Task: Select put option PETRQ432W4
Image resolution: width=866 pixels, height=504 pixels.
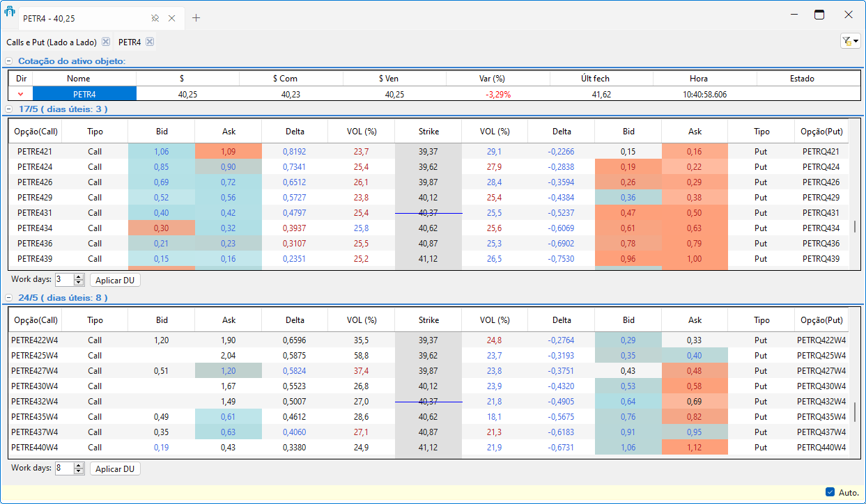Action: [x=821, y=402]
